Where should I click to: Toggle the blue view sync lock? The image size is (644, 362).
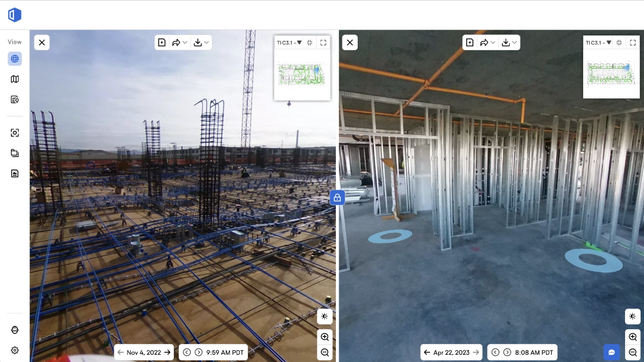coord(337,197)
